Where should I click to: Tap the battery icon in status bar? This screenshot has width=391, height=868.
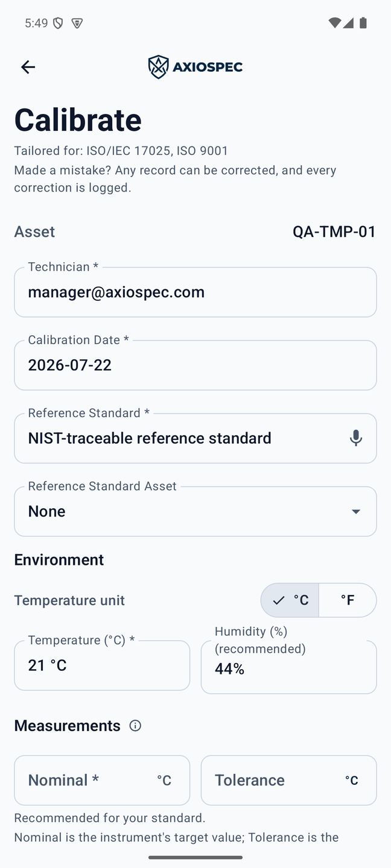pos(363,23)
